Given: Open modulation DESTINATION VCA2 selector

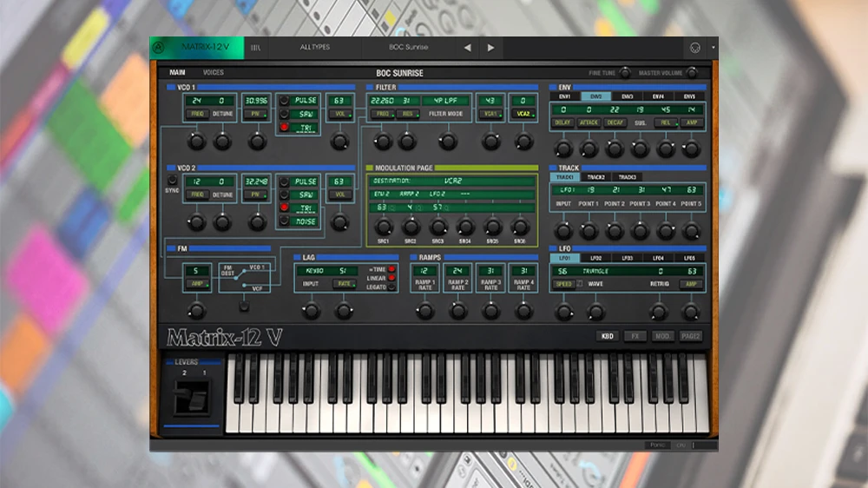Looking at the screenshot, I should click(x=452, y=181).
